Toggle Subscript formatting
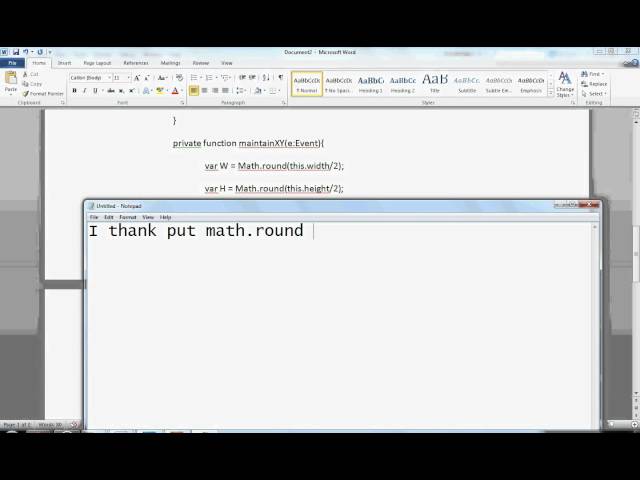This screenshot has height=480, width=640. click(121, 91)
